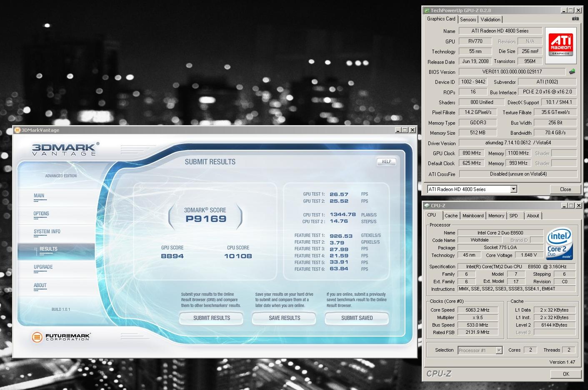Click the GPU TEST 1 value 26.57

click(339, 194)
